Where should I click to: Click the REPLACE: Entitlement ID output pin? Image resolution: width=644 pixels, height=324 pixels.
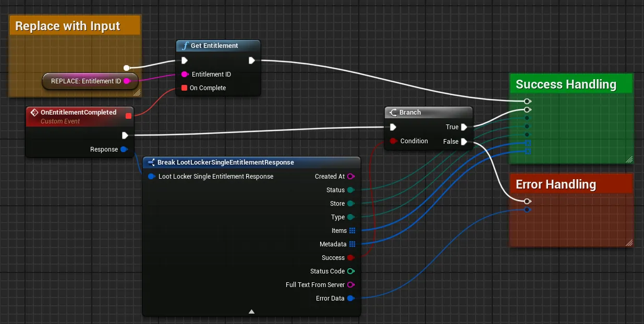(x=127, y=81)
